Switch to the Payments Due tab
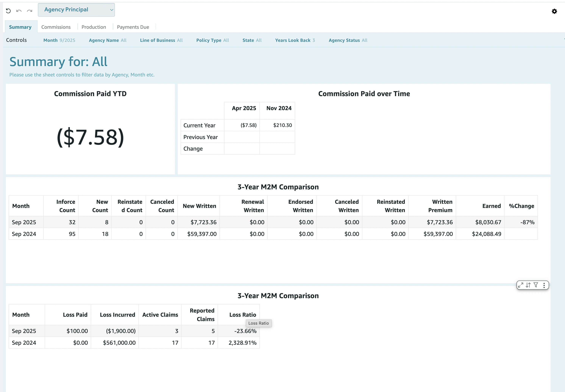565x392 pixels. pyautogui.click(x=133, y=27)
